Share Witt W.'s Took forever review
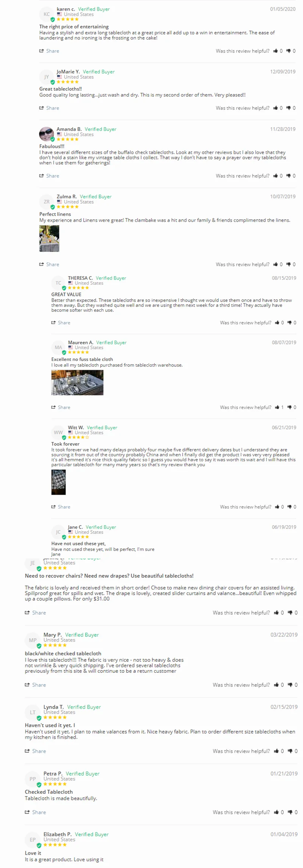This screenshot has width=303, height=868. [x=61, y=507]
